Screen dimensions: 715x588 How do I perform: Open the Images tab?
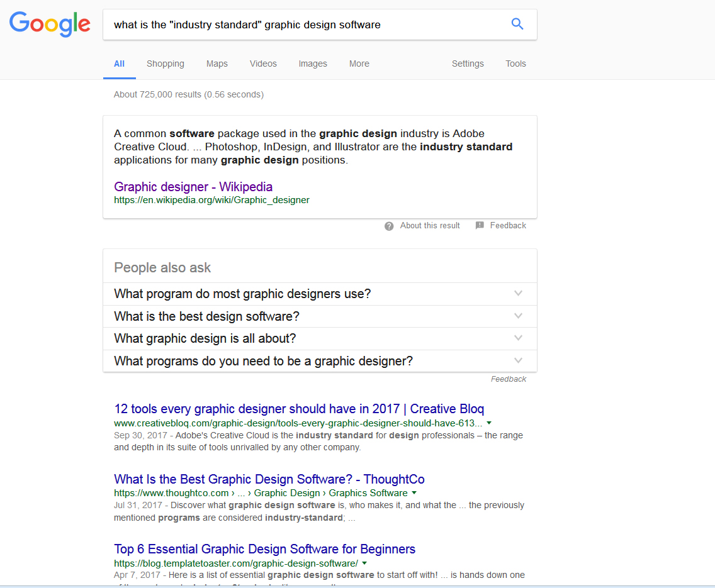pos(313,64)
